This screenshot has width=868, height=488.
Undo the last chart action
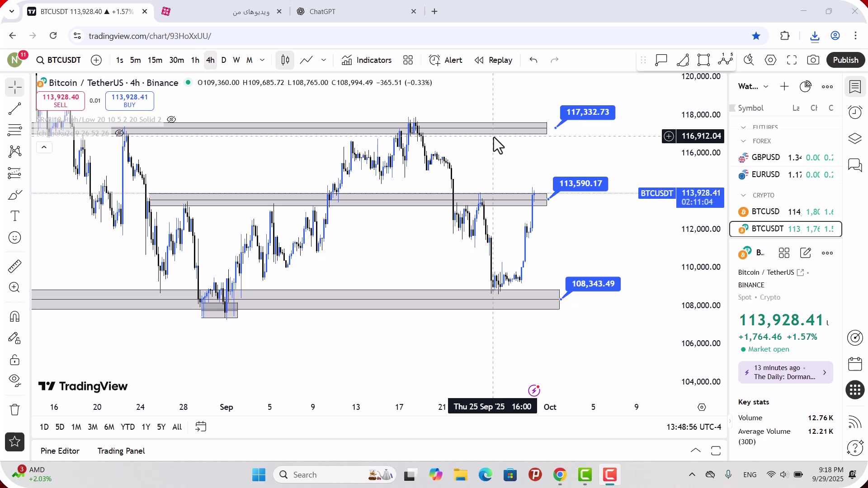[x=533, y=60]
